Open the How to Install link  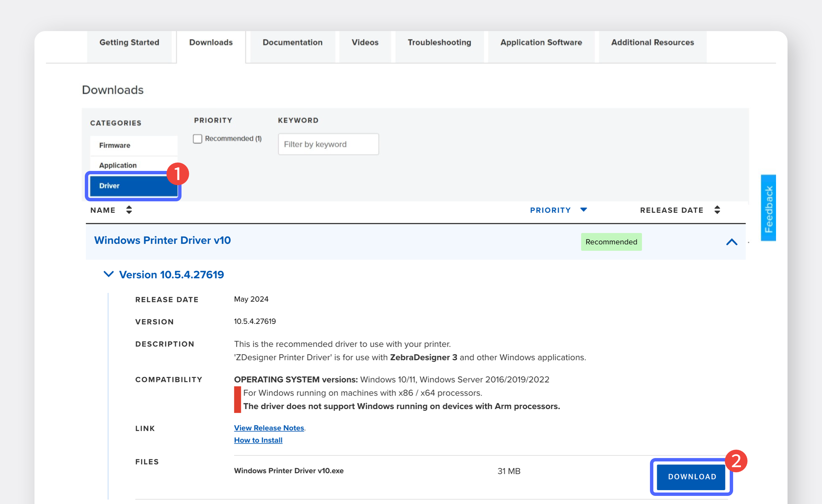(x=258, y=440)
